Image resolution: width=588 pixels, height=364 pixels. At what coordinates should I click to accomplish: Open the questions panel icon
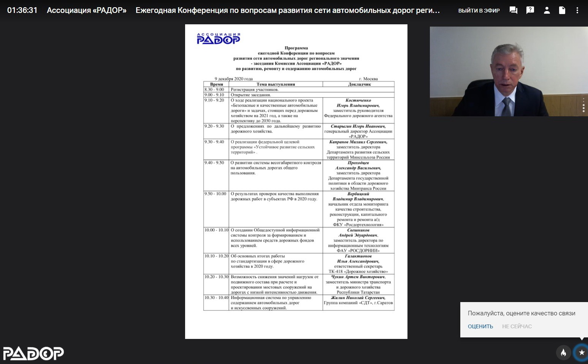click(530, 11)
